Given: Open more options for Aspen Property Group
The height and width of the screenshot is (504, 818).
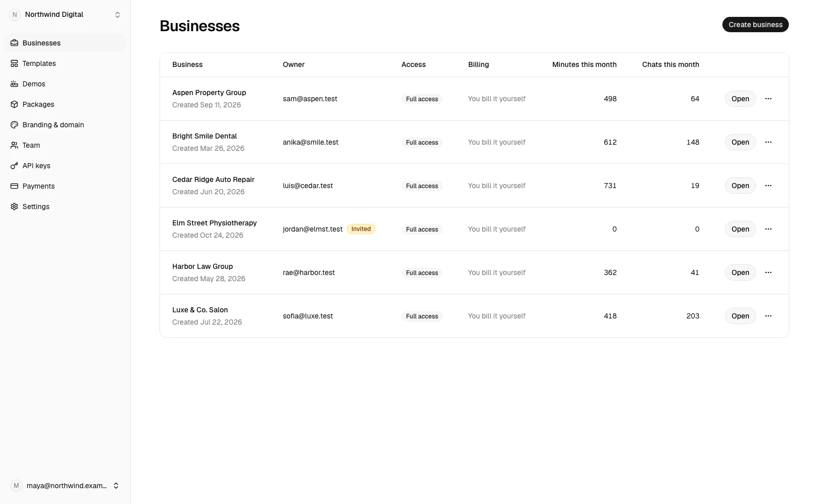Looking at the screenshot, I should [x=768, y=99].
